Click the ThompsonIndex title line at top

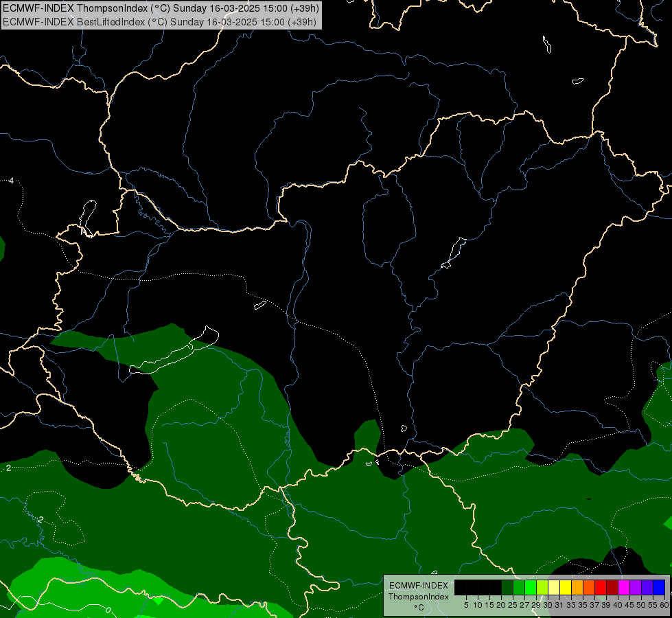[161, 8]
